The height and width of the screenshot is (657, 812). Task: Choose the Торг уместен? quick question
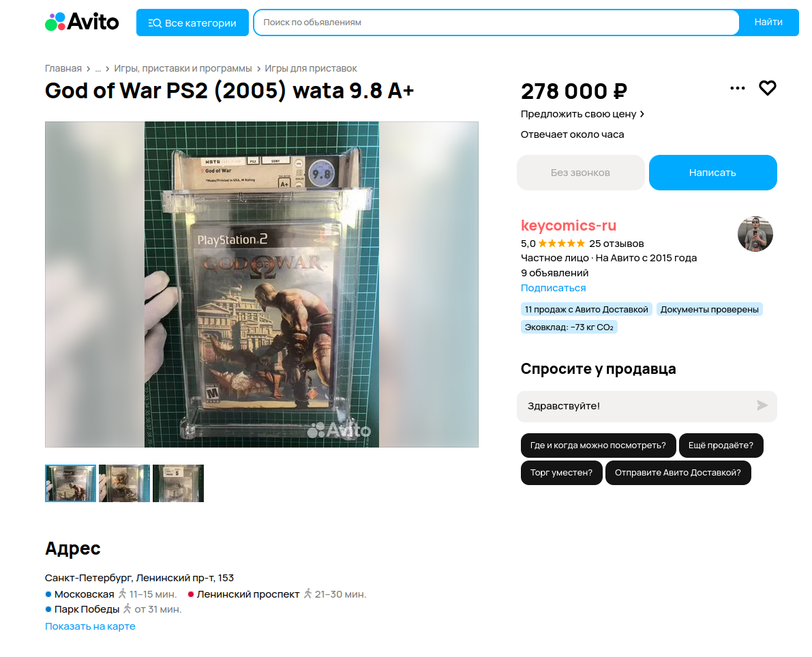(x=561, y=473)
